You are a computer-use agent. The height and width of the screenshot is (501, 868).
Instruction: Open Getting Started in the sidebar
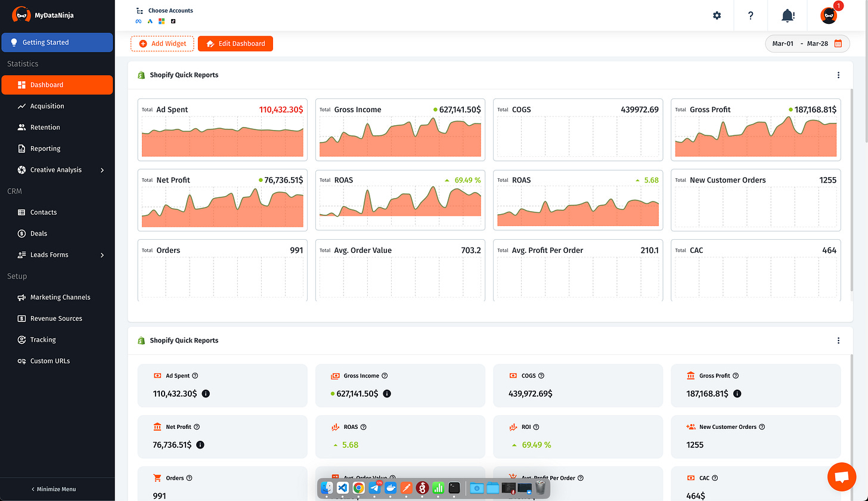(x=57, y=42)
